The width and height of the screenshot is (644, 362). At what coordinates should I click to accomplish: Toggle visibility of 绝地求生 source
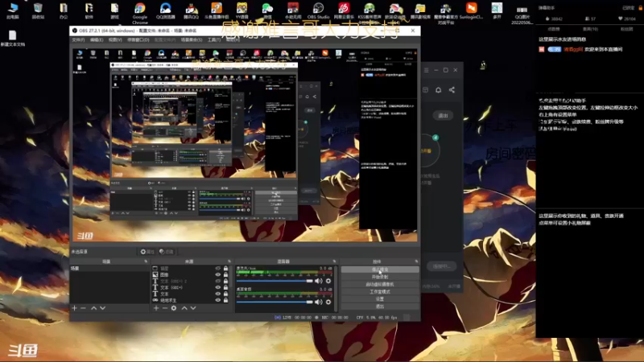tap(218, 300)
